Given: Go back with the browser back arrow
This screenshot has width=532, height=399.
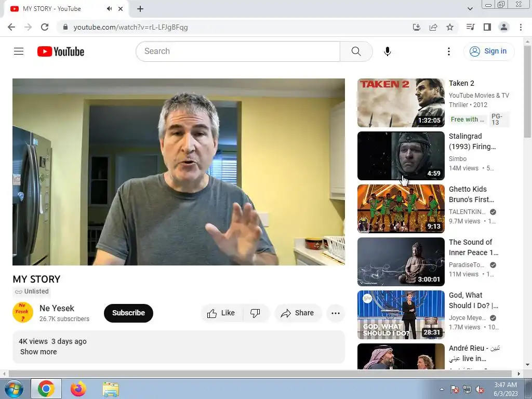Looking at the screenshot, I should [11, 27].
